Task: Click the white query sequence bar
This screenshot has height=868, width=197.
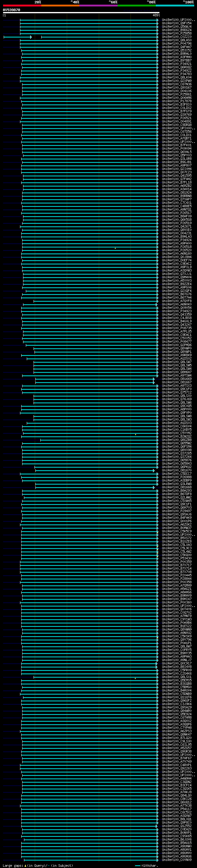Action: click(81, 13)
